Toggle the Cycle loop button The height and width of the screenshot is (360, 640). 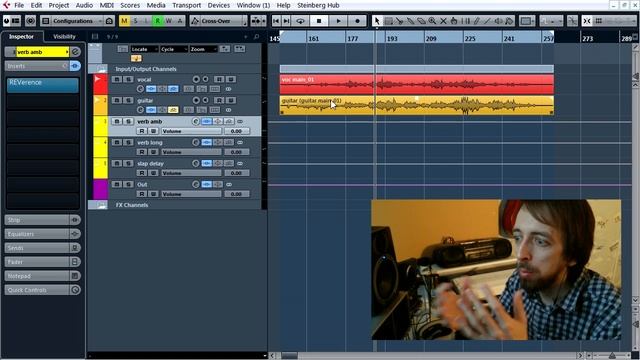point(300,21)
